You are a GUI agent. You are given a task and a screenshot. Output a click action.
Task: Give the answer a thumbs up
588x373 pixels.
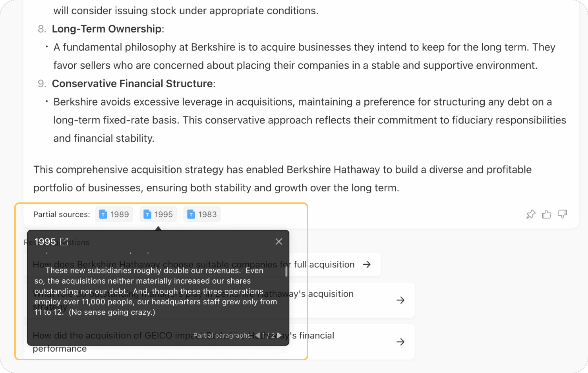tap(547, 215)
